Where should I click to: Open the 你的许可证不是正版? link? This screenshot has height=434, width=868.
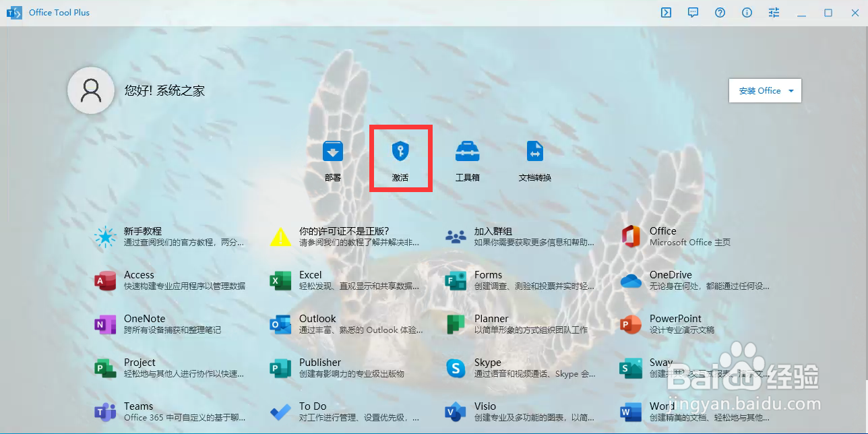click(x=344, y=231)
